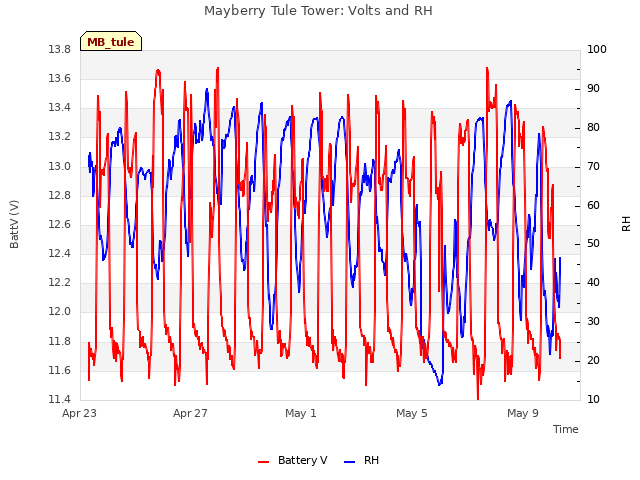Viewport: 640px width, 480px height.
Task: Click the 13.0 left axis value
Action: [x=60, y=167]
